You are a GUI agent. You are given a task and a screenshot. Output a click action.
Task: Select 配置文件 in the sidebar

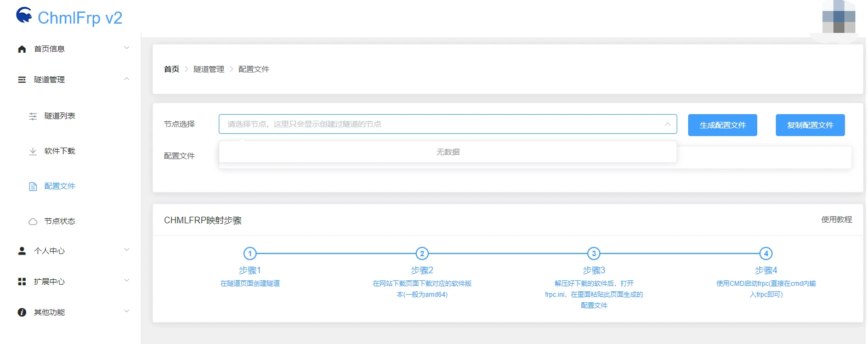[60, 186]
